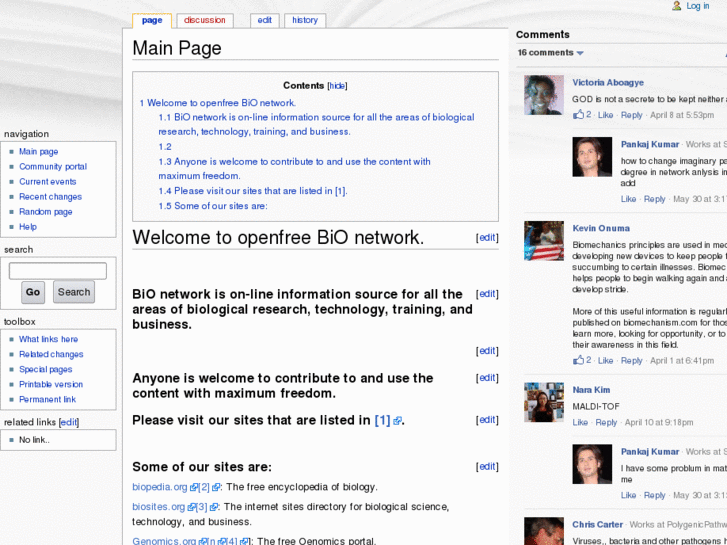727x545 pixels.
Task: Edit the Some of our sites section
Action: click(x=487, y=467)
